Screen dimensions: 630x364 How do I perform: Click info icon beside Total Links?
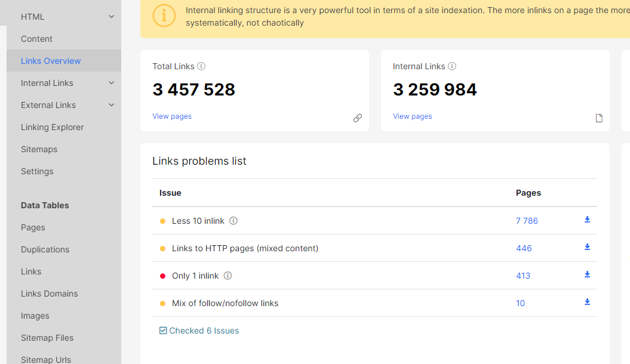tap(201, 66)
